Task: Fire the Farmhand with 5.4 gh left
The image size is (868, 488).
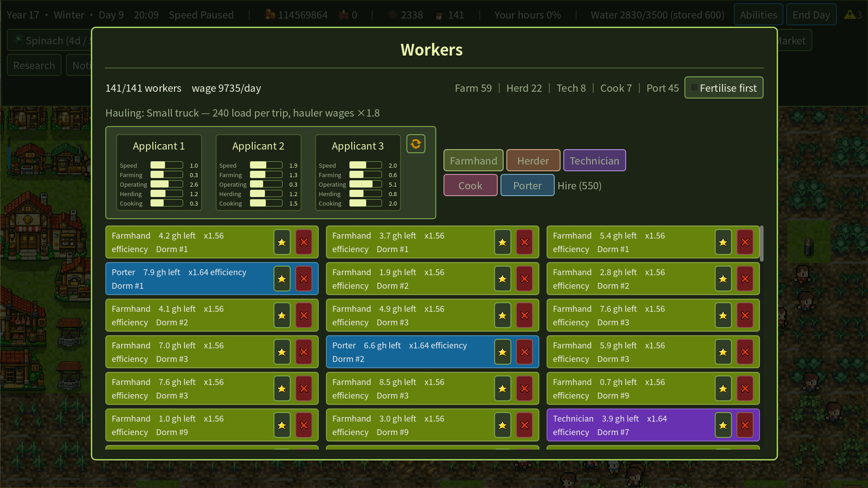Action: [x=745, y=242]
